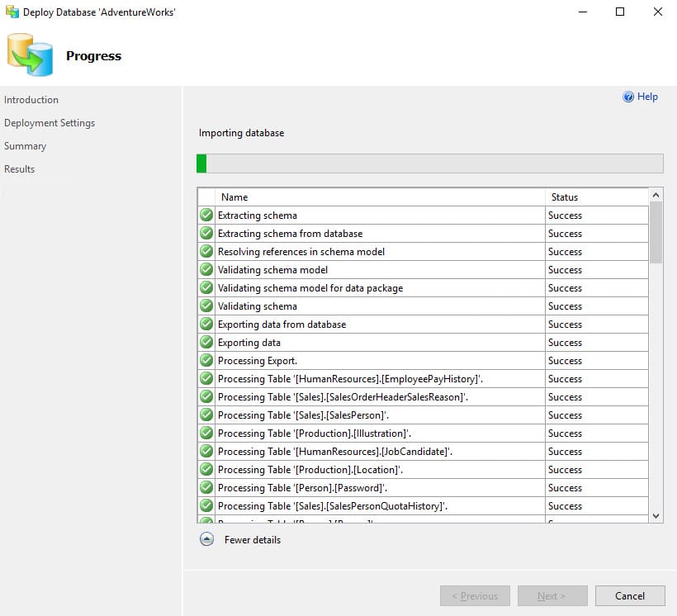Click success icon for Extracting schema from database

click(x=206, y=233)
